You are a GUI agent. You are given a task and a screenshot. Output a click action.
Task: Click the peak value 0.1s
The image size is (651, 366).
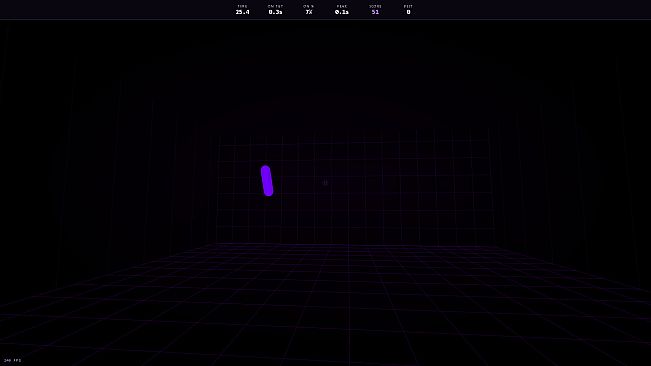click(x=342, y=12)
